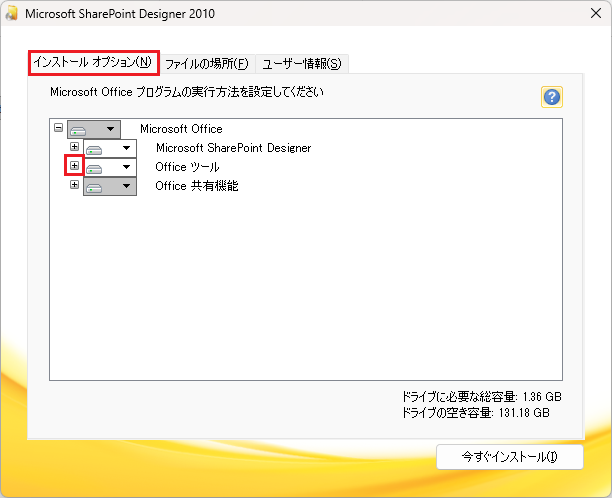Screen dimensions: 612x498
Task: Click the 今すぐインストール button
Action: coord(509,457)
